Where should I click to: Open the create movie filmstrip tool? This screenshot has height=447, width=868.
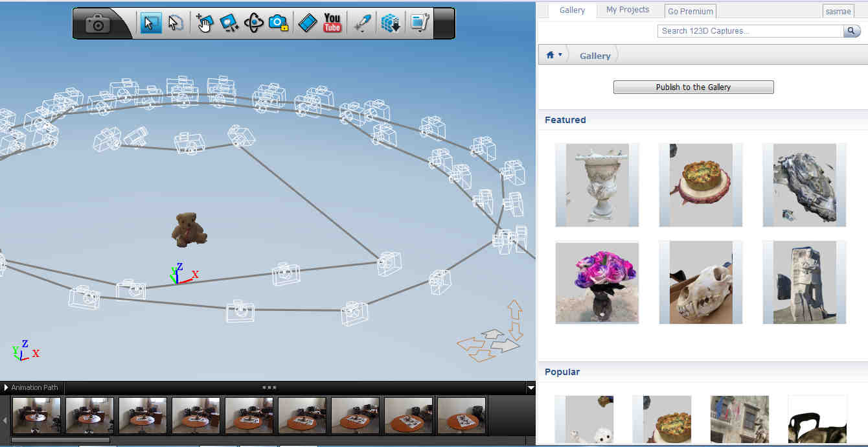(308, 23)
